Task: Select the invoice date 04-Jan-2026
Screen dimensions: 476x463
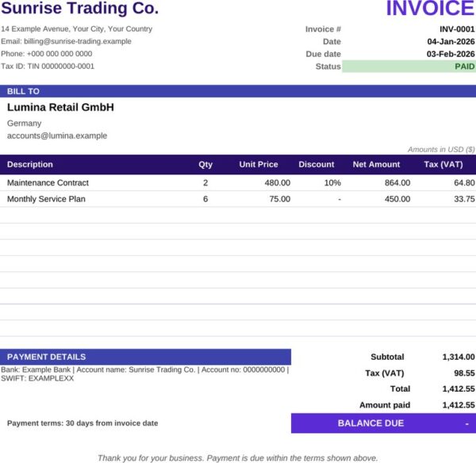Action: coord(451,41)
